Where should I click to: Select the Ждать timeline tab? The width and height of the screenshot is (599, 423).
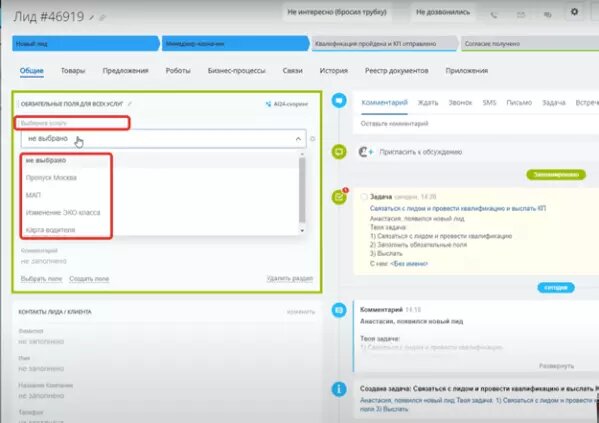[x=428, y=103]
